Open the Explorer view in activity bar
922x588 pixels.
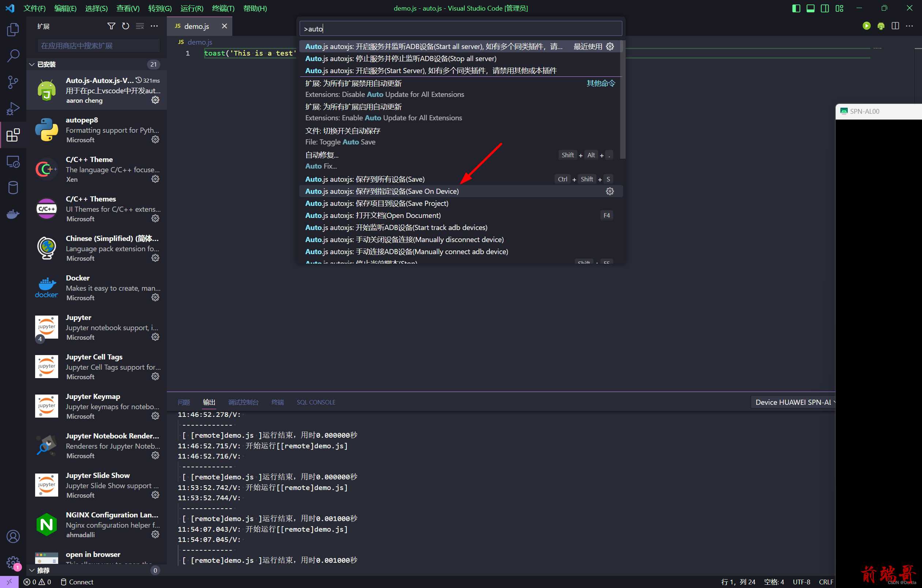click(13, 30)
